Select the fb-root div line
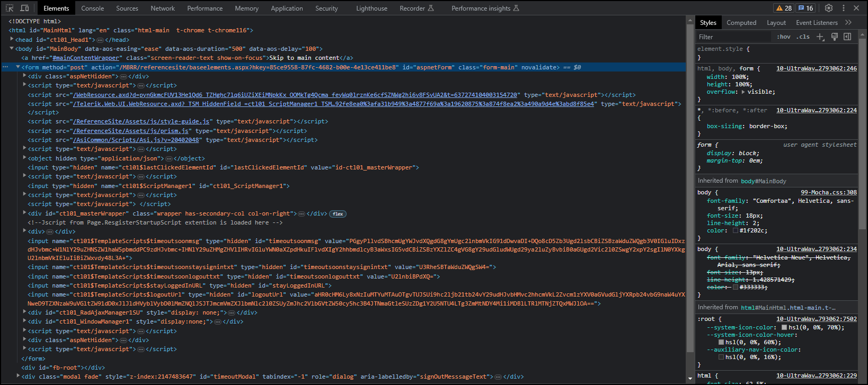 63,368
